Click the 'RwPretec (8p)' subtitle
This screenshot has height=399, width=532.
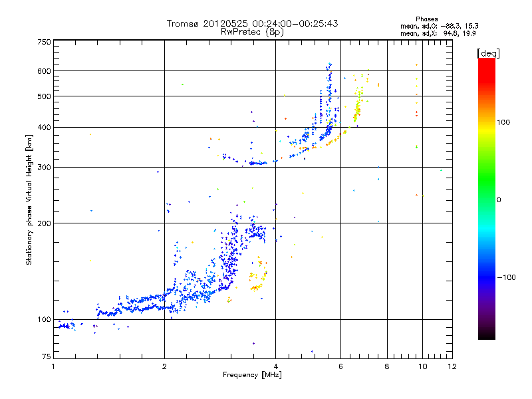[252, 32]
